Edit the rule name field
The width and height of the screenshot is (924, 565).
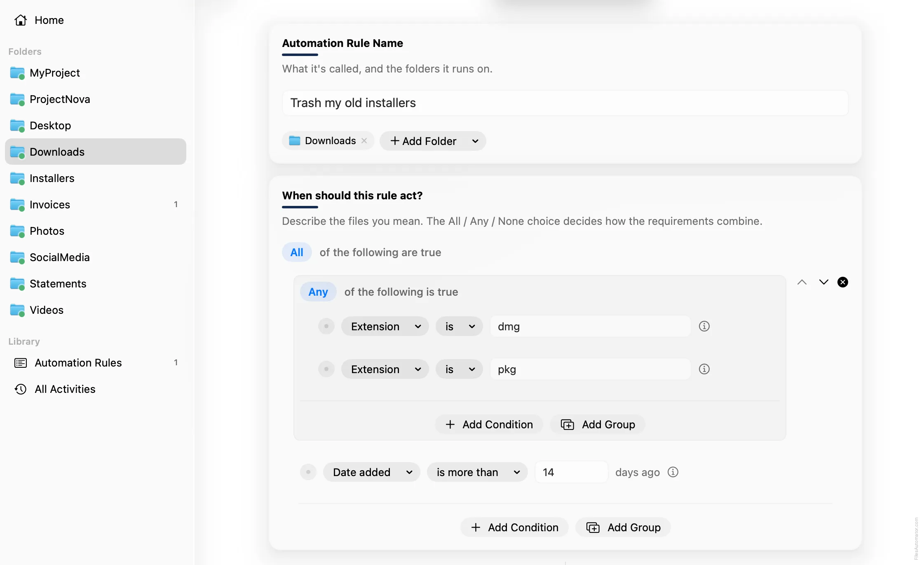565,103
